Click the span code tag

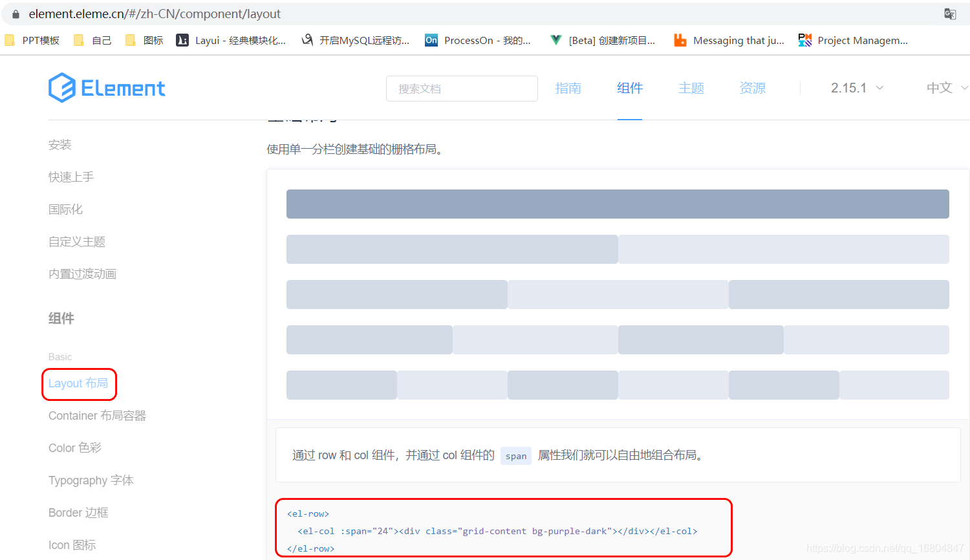point(516,456)
